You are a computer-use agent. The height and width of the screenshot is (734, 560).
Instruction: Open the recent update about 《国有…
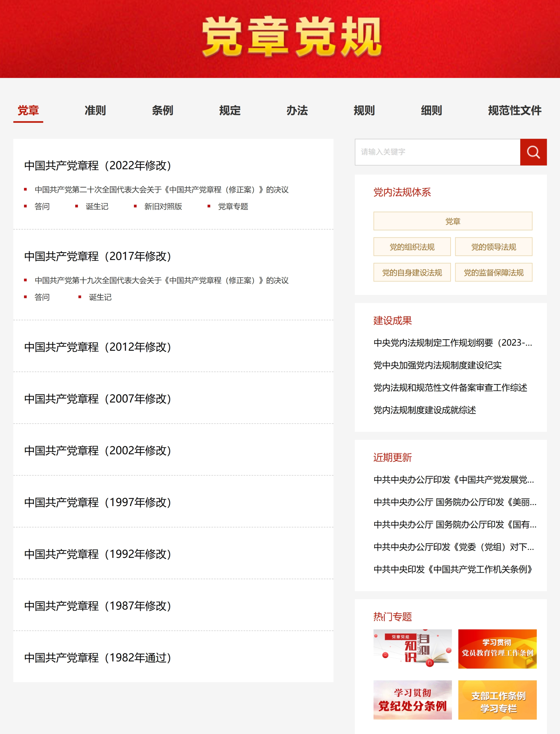pyautogui.click(x=455, y=524)
